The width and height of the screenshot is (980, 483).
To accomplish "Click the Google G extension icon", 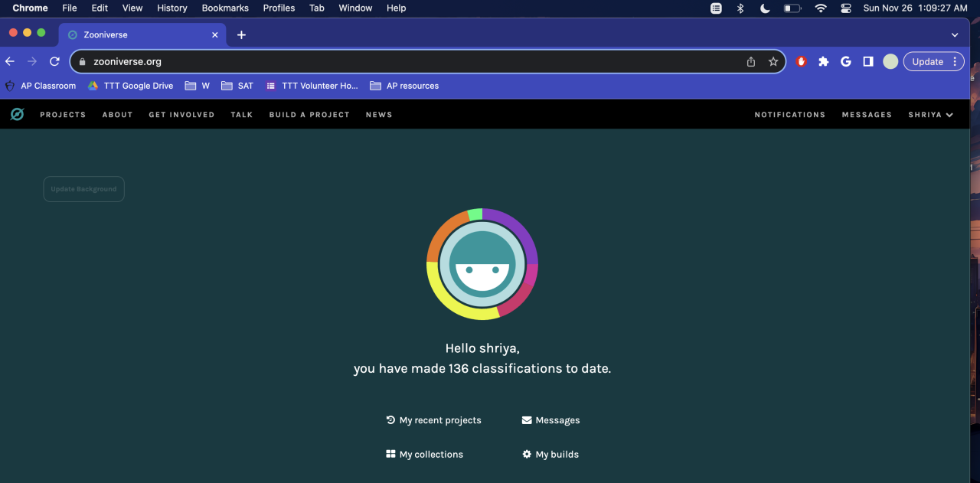I will click(x=846, y=61).
